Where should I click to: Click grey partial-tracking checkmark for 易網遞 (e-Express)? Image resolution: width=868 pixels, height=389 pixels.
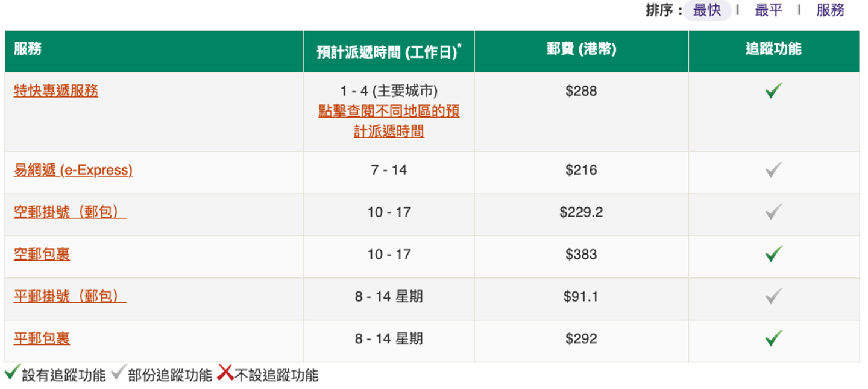pos(773,170)
